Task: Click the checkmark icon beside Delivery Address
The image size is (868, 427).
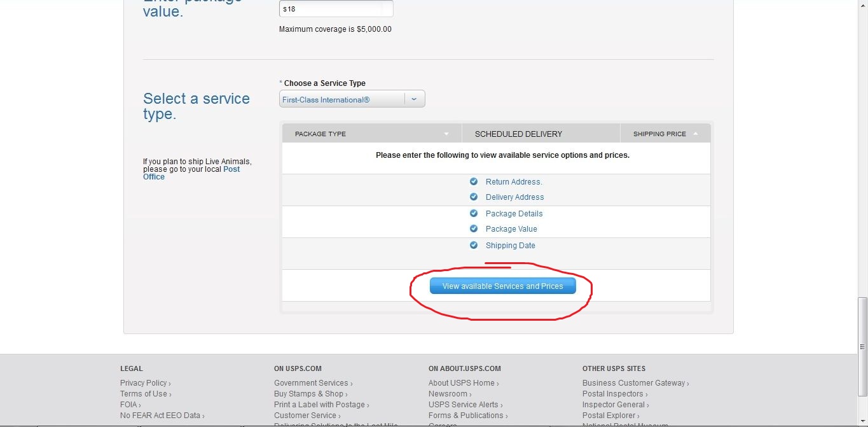Action: (x=474, y=197)
